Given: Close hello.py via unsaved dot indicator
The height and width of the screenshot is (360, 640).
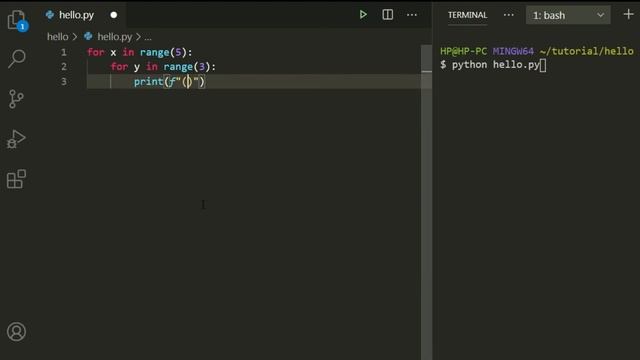Looking at the screenshot, I should 113,15.
